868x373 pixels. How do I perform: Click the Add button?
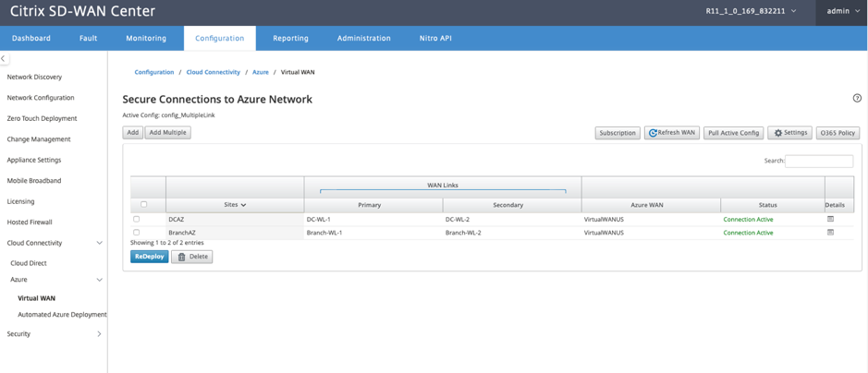133,133
